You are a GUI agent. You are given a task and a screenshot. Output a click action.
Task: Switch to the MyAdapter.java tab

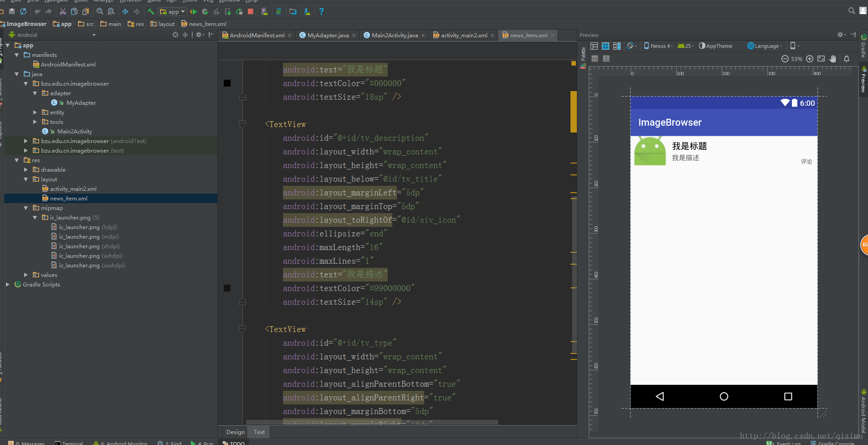pos(328,35)
